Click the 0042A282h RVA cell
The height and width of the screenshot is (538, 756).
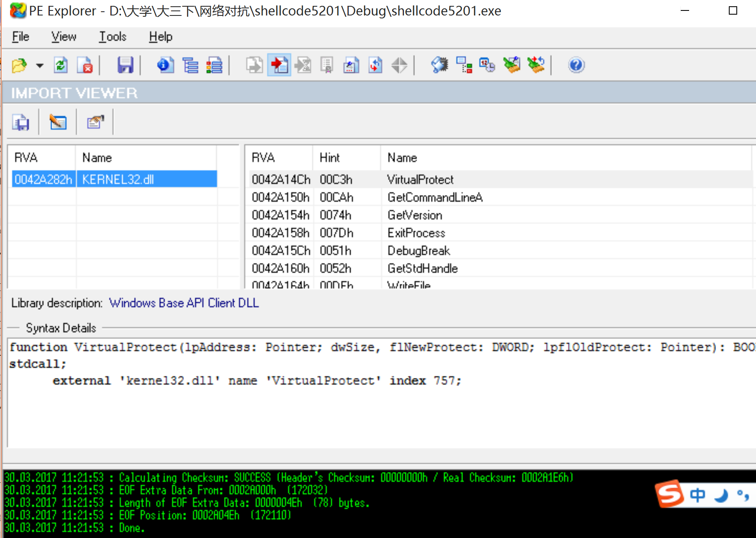[43, 179]
